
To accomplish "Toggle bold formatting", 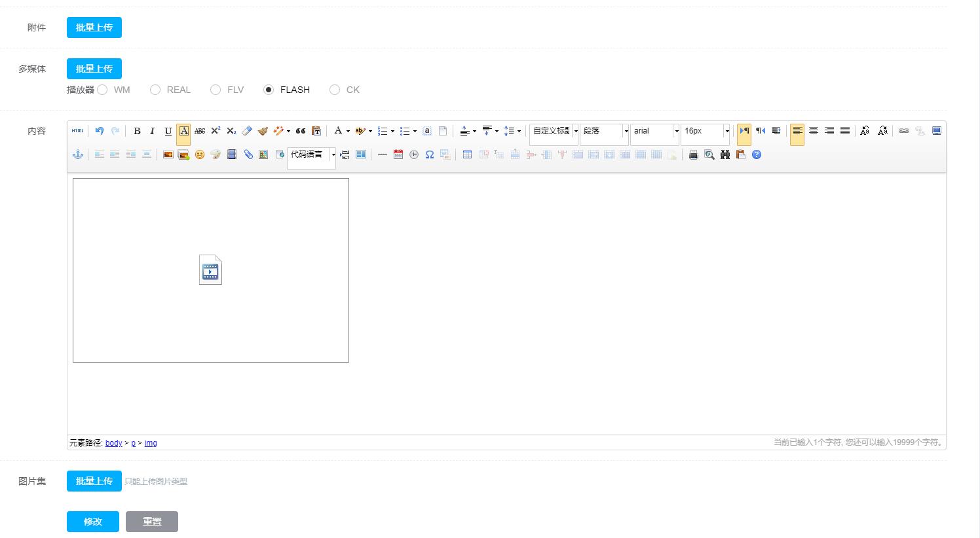I will 137,131.
